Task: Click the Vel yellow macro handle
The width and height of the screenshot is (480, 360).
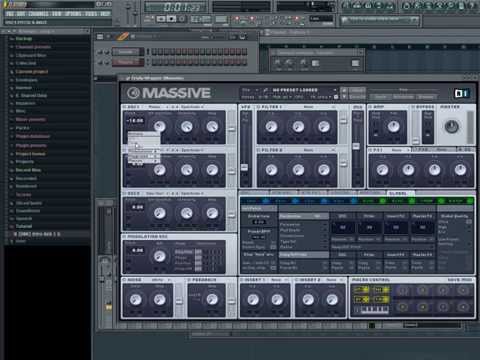Action: point(381,290)
